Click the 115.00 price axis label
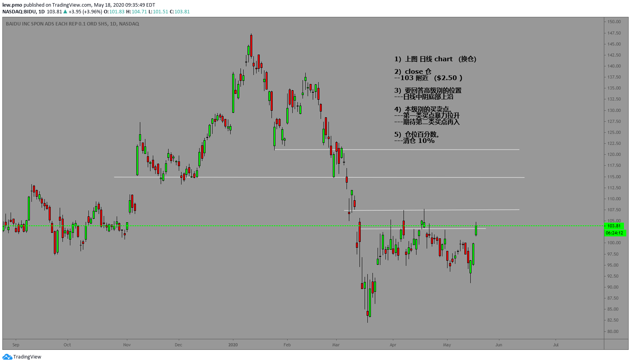Viewport: 631px width, 364px height. point(614,177)
